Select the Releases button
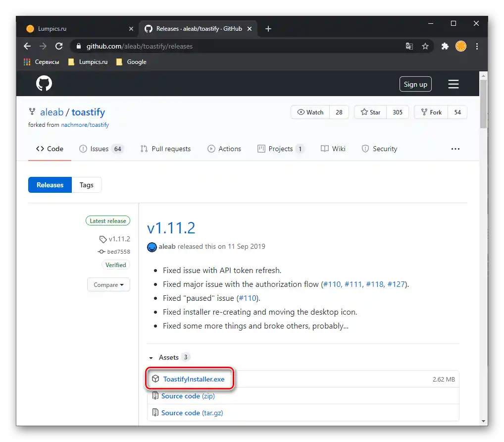The height and width of the screenshot is (442, 504). 50,185
